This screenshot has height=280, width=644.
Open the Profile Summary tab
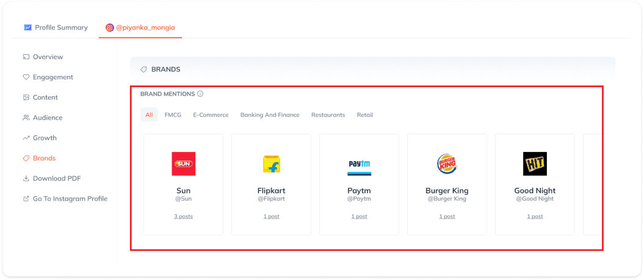pos(56,27)
